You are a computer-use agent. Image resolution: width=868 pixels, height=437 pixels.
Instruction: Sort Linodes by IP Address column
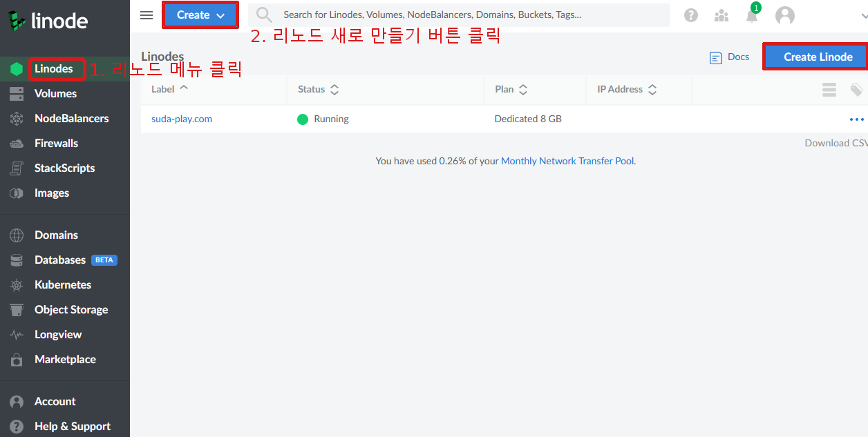pyautogui.click(x=627, y=89)
